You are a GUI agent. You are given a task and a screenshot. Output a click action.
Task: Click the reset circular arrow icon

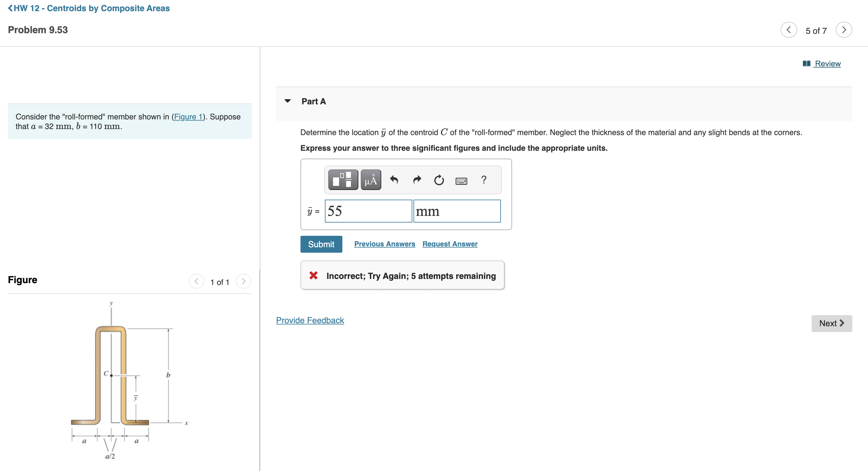point(439,180)
